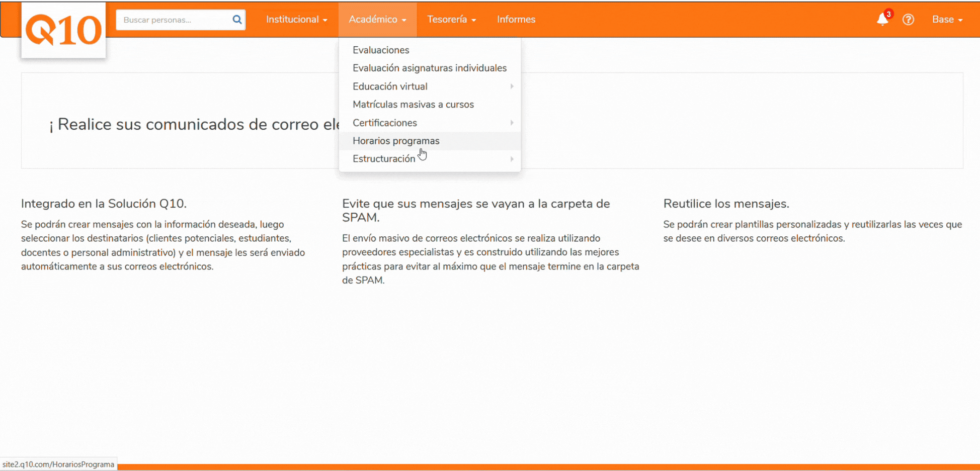Choose Matrículas masivas a cursos

point(430,104)
